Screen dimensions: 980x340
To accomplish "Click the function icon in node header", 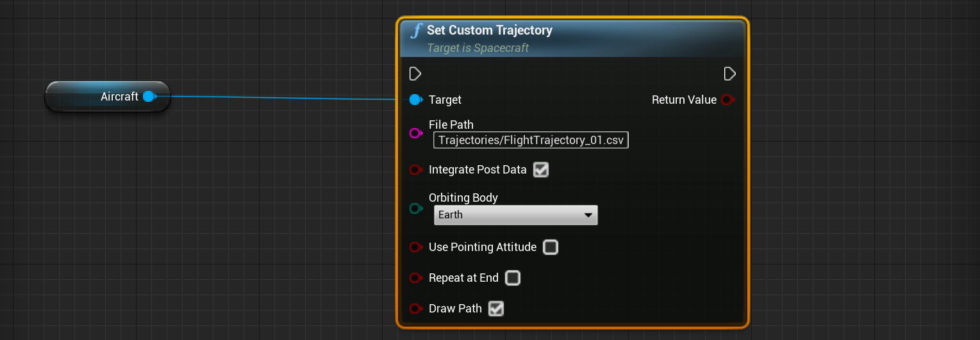I will (417, 31).
